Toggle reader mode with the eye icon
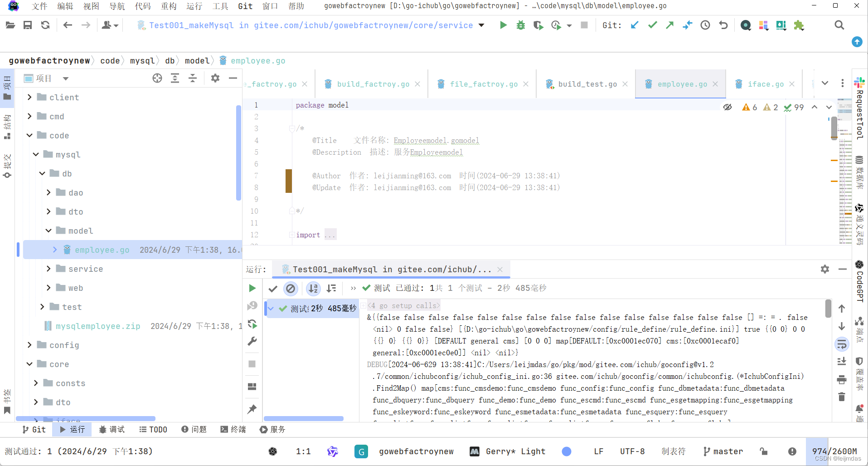This screenshot has width=868, height=466. (x=727, y=107)
